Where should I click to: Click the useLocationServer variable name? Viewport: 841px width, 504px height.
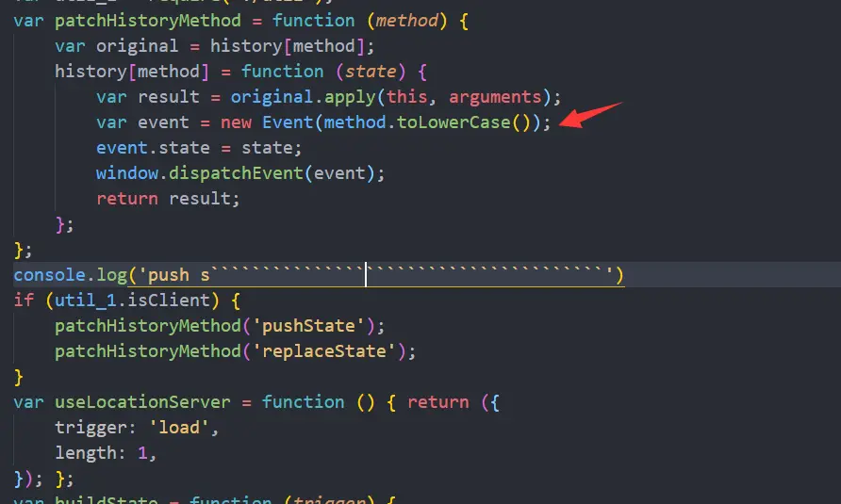[142, 402]
